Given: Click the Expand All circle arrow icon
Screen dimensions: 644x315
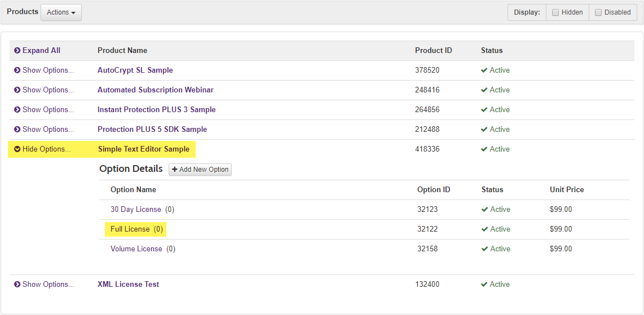Looking at the screenshot, I should tap(17, 51).
